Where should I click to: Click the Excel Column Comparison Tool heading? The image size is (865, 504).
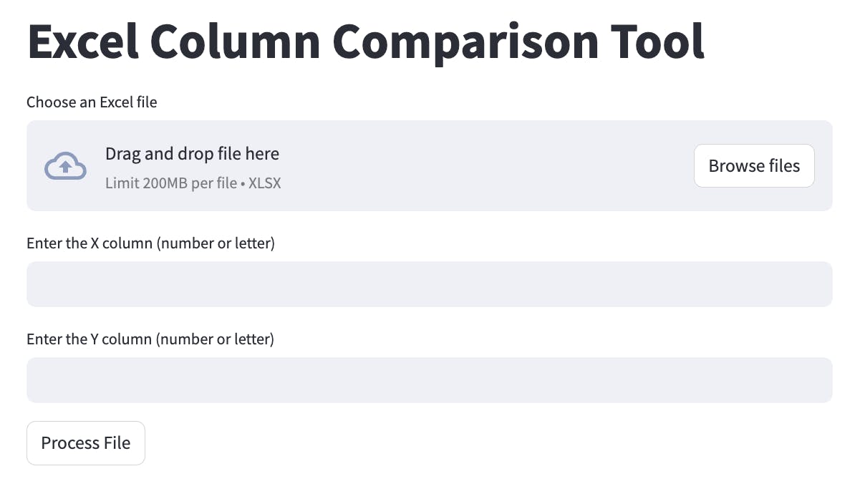pos(366,42)
